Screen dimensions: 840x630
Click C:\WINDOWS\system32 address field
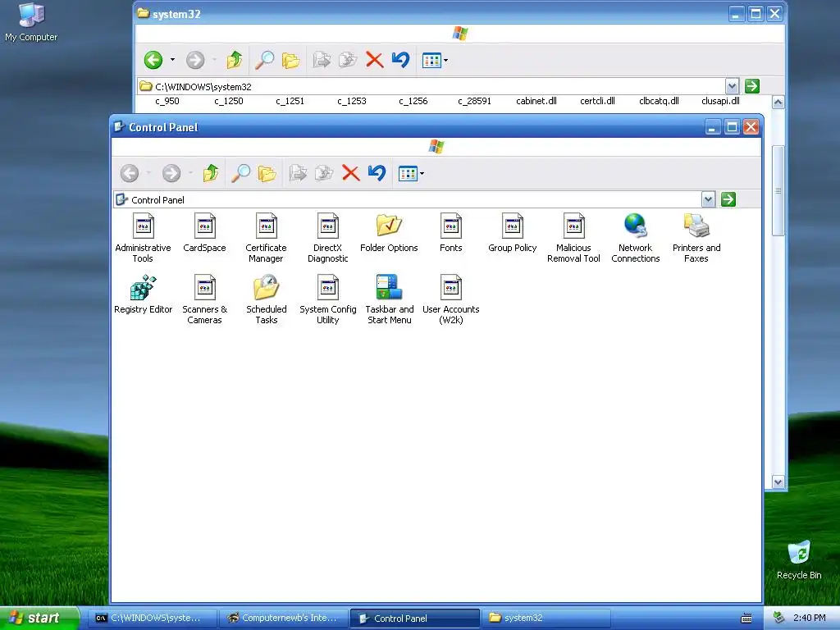tap(431, 86)
